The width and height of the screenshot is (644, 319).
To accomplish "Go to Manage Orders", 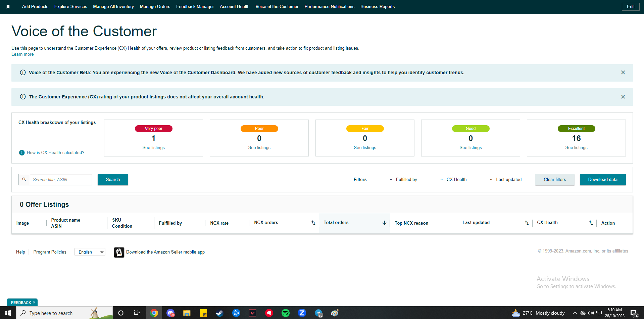I will pos(155,7).
